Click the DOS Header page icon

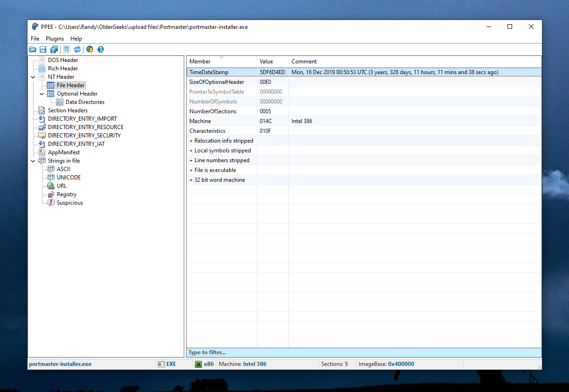click(42, 60)
